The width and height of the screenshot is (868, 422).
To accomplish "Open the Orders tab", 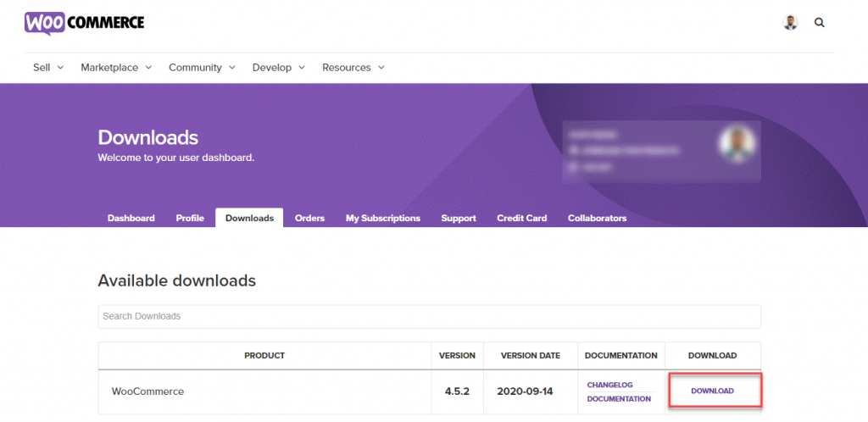I will pyautogui.click(x=309, y=218).
